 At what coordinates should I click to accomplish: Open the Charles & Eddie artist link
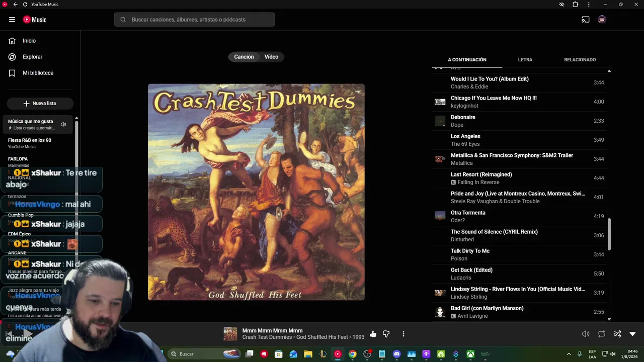coord(469,86)
